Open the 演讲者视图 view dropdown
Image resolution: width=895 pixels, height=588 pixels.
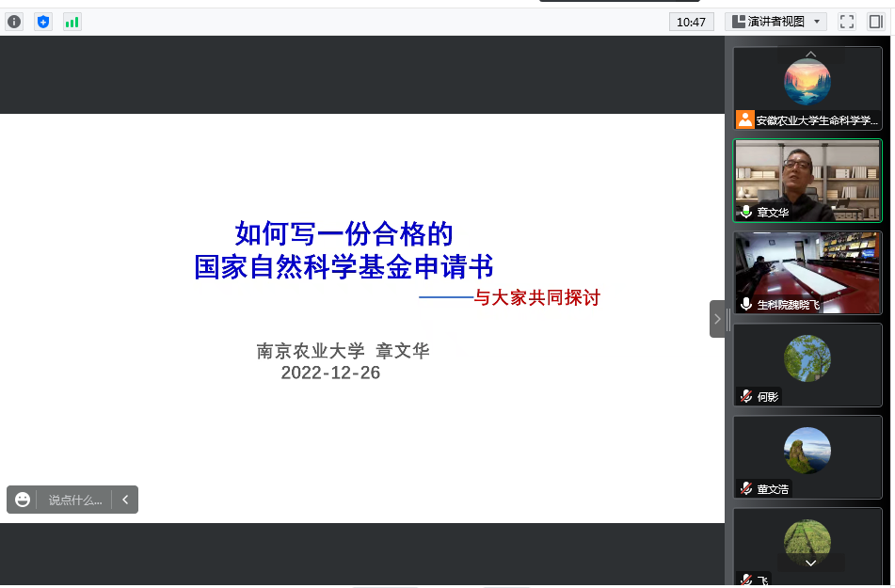click(775, 22)
